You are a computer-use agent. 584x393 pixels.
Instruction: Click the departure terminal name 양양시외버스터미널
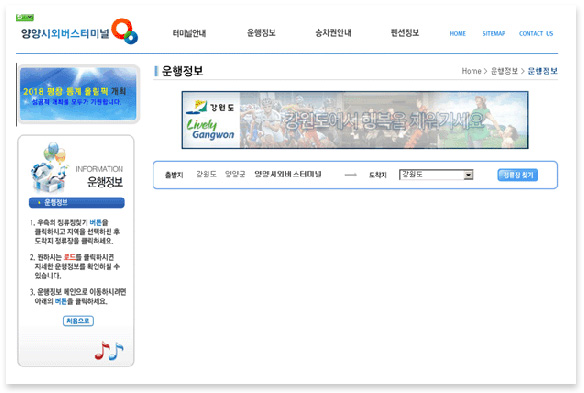pos(288,174)
